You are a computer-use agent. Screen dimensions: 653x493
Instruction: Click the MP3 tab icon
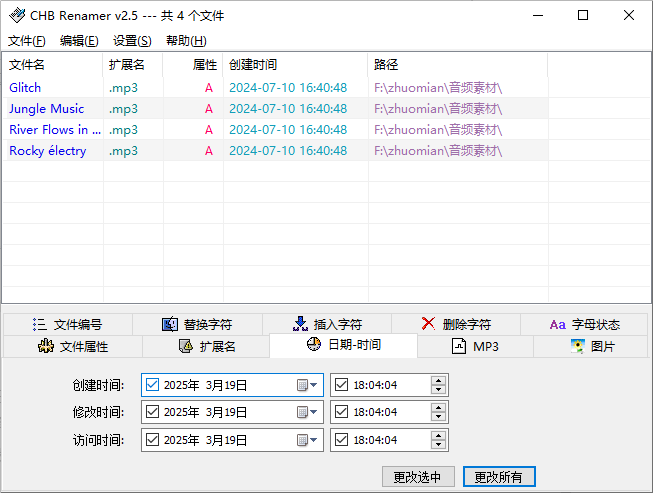click(x=459, y=346)
